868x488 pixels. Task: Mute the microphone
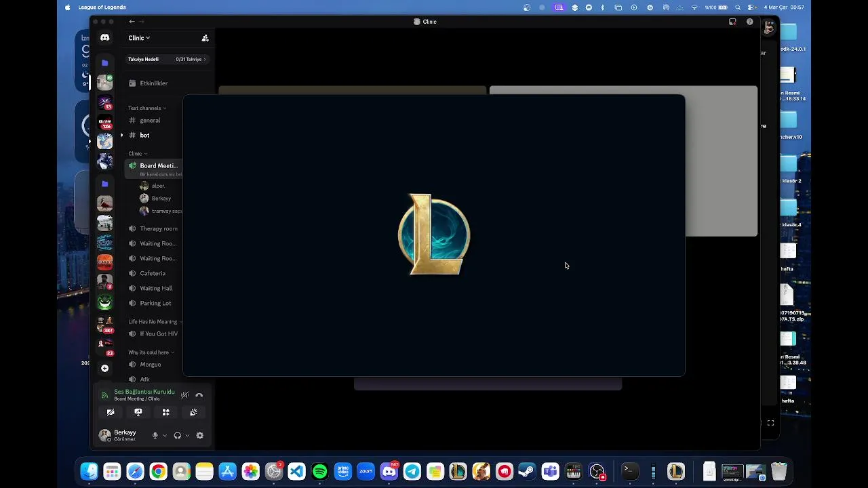pos(155,436)
